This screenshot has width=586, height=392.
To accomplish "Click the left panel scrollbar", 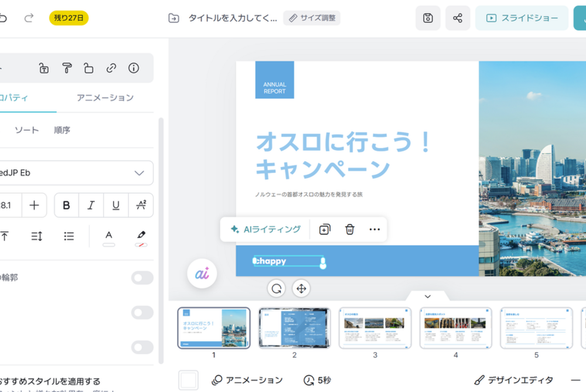I will 161,241.
